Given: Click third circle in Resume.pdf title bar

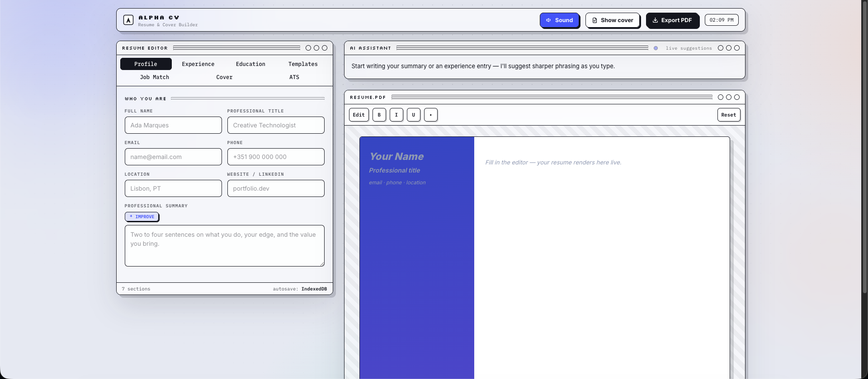Looking at the screenshot, I should 737,97.
